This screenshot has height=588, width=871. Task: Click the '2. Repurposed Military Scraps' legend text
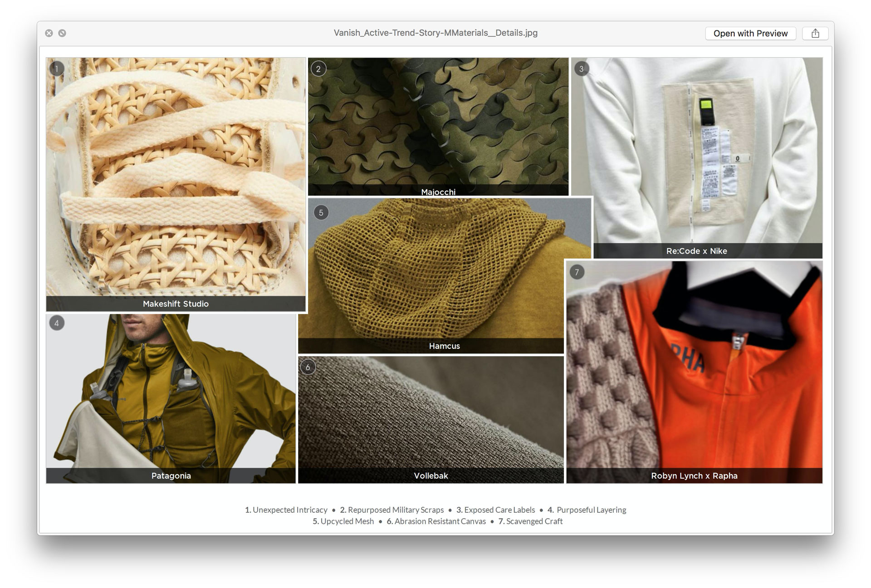pyautogui.click(x=392, y=510)
